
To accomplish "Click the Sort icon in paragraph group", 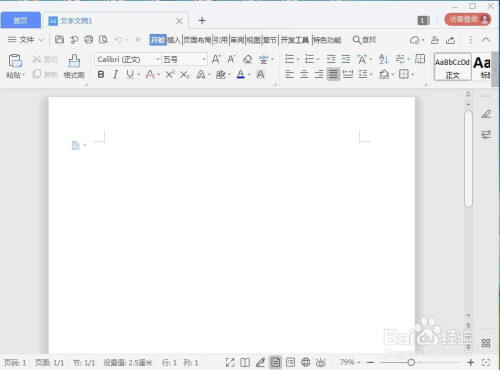I will (383, 59).
